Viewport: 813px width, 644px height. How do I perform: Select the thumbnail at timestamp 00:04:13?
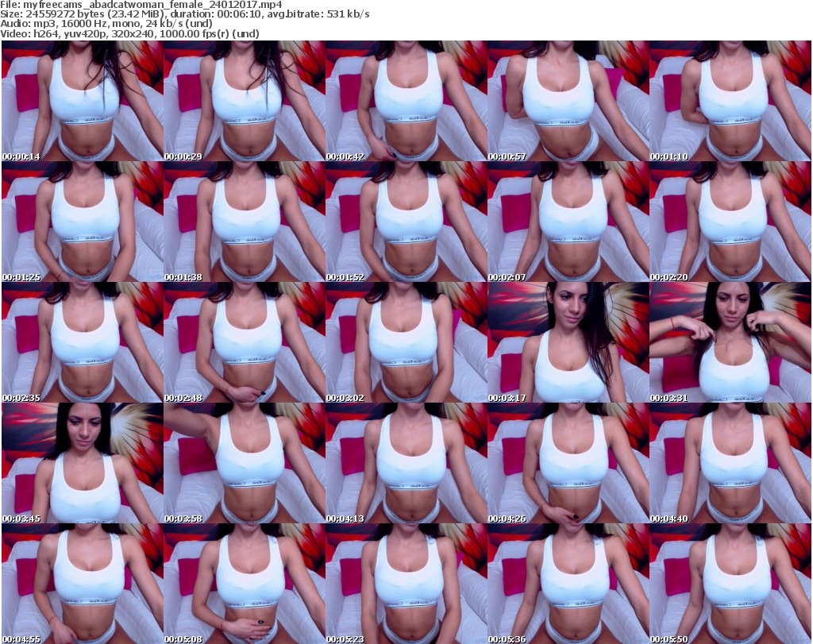tap(406, 464)
